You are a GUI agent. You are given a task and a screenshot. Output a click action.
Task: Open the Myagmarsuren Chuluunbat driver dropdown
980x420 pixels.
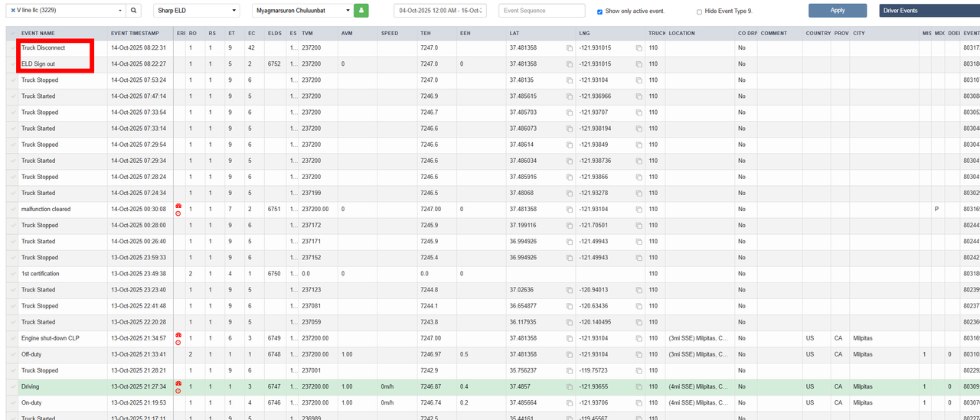[x=302, y=11]
